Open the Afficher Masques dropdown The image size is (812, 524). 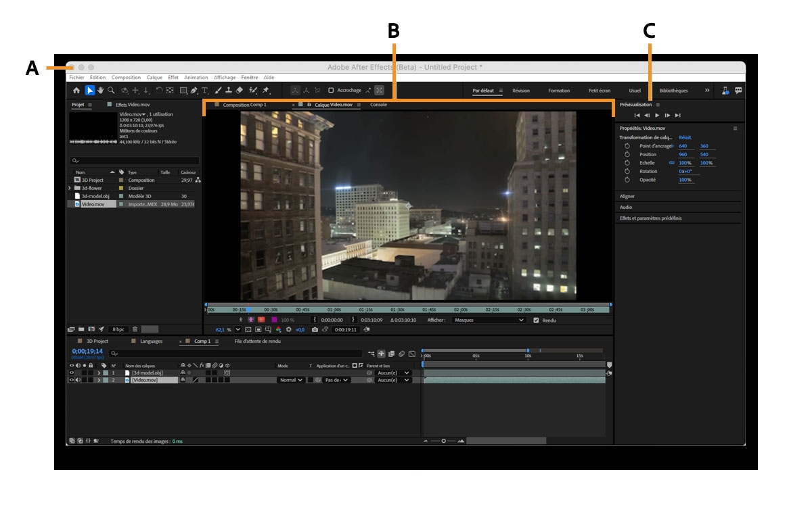point(489,320)
